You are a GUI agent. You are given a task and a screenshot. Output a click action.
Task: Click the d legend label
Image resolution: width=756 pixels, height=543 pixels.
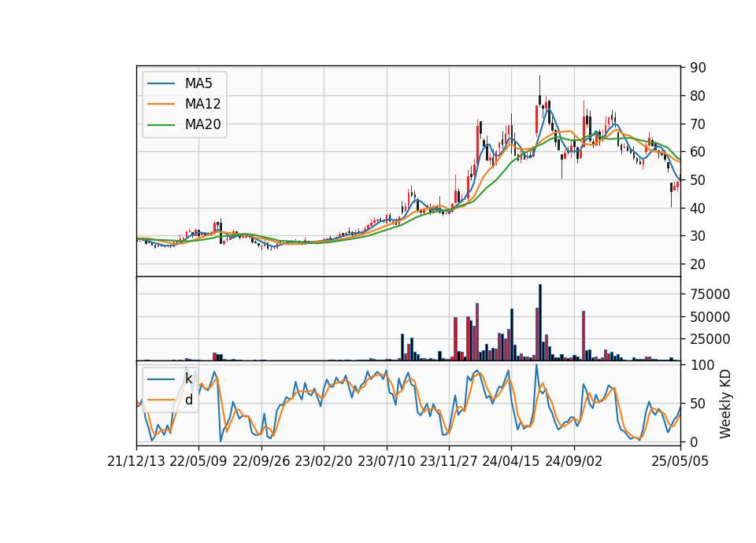point(188,400)
